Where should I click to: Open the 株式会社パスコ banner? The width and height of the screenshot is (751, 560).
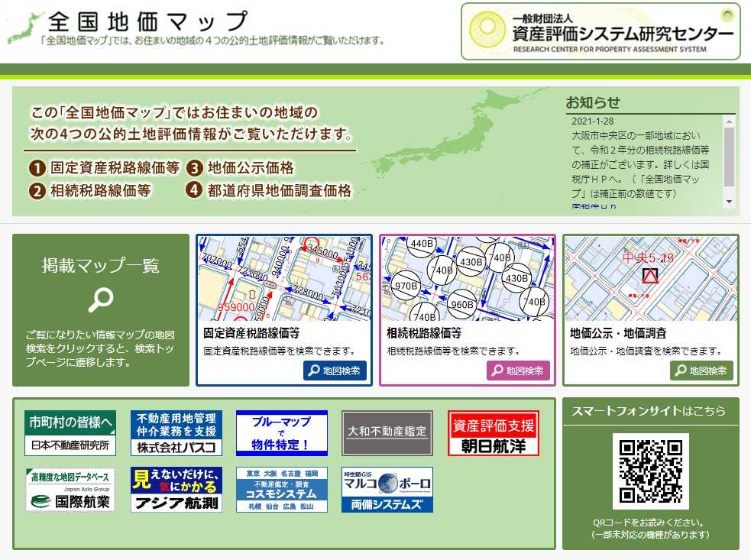tap(176, 433)
